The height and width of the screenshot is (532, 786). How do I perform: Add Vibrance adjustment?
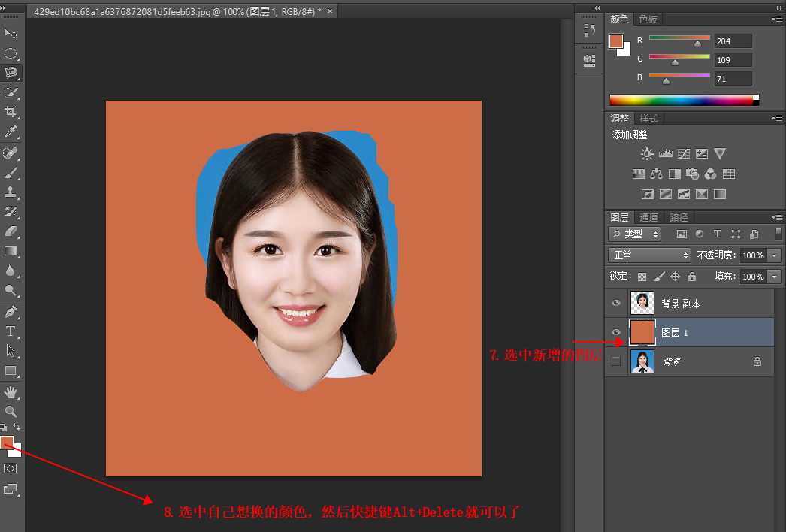pyautogui.click(x=720, y=153)
